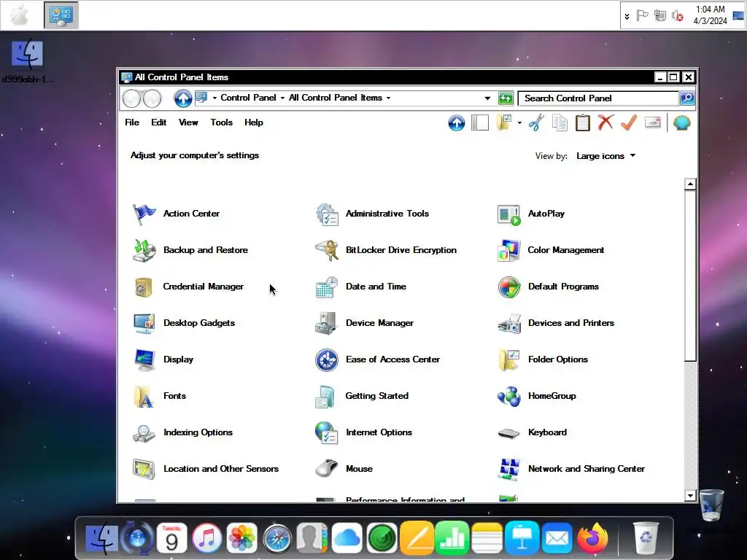This screenshot has width=747, height=560.
Task: Click the Back navigation button
Action: [x=131, y=98]
